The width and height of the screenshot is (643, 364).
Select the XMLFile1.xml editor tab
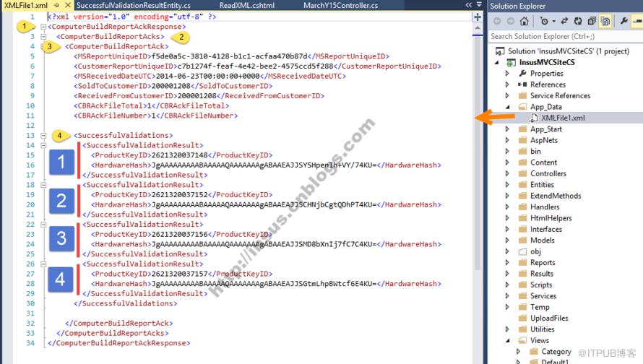click(x=26, y=5)
